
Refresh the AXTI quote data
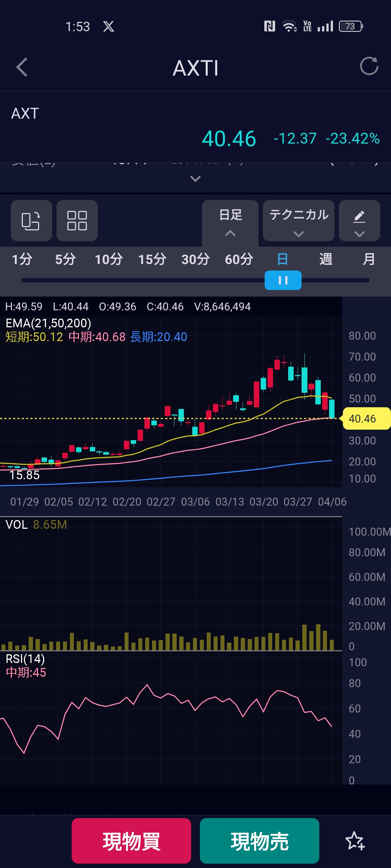[369, 66]
